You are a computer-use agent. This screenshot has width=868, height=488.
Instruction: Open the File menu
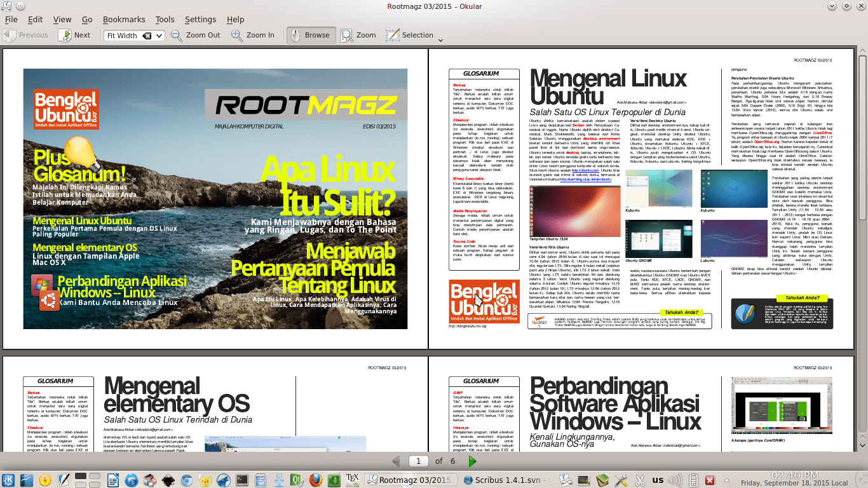(x=11, y=20)
